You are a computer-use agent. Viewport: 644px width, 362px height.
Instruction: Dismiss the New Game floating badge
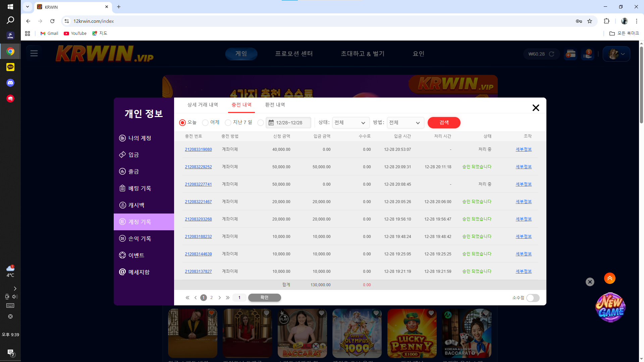[590, 282]
